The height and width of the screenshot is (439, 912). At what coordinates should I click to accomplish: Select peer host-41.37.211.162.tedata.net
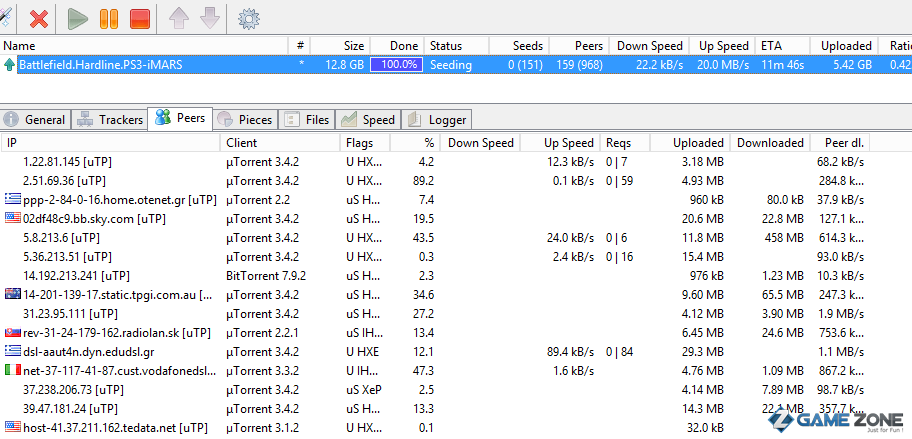click(x=115, y=427)
